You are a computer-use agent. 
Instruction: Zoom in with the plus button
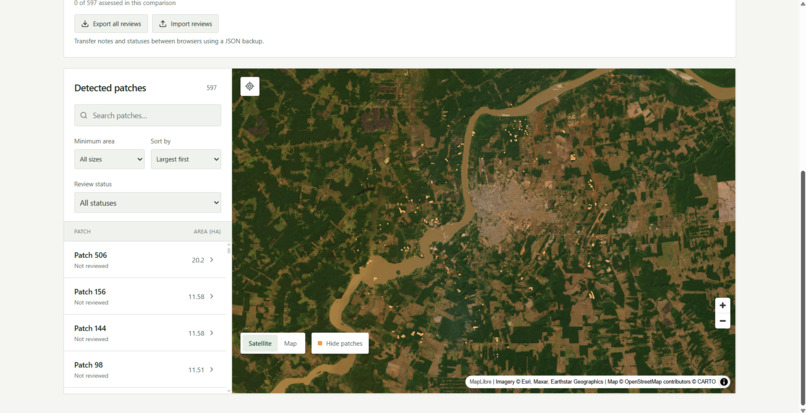tap(722, 306)
